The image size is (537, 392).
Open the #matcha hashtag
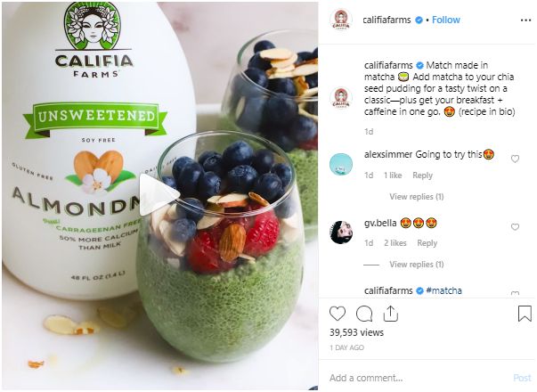[443, 290]
